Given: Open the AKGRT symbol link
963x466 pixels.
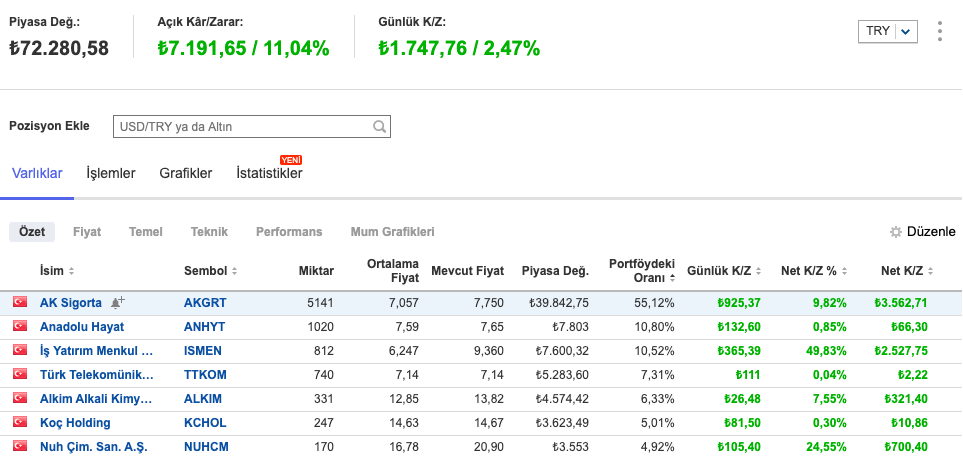Looking at the screenshot, I should (205, 302).
